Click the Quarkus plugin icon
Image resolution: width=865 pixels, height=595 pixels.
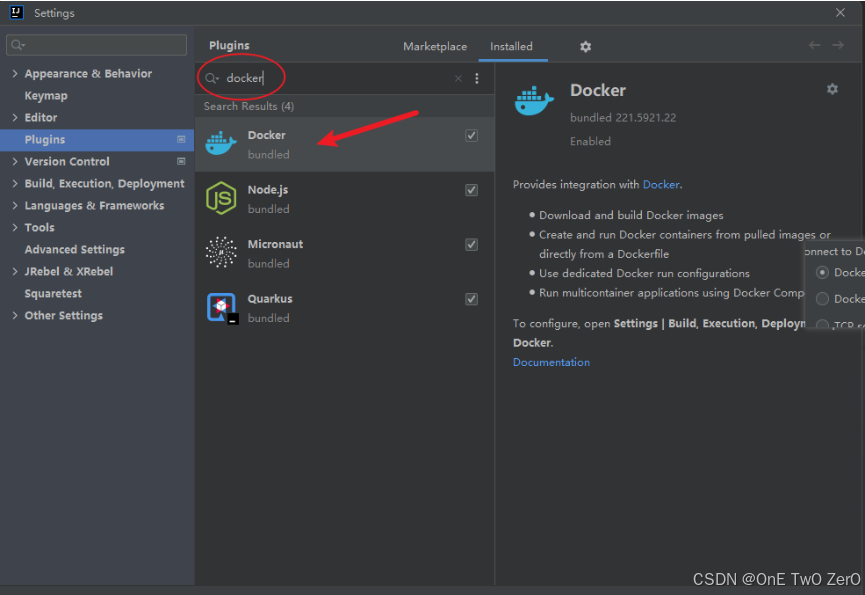coord(222,308)
